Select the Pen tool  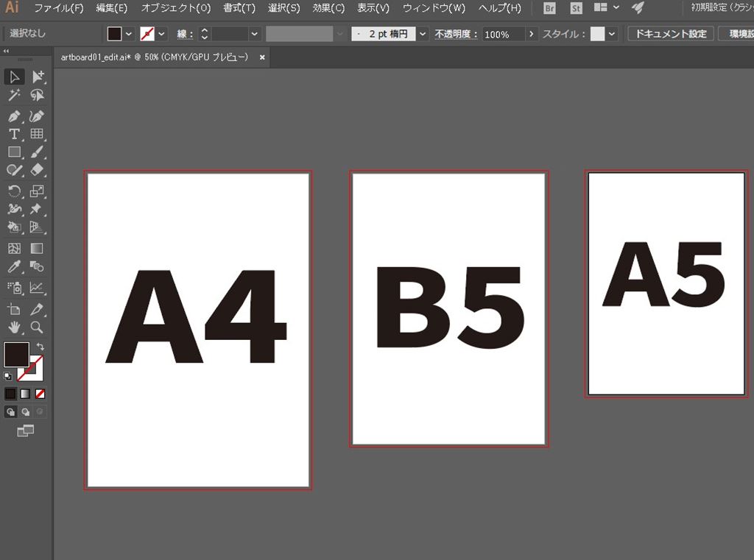(x=14, y=116)
